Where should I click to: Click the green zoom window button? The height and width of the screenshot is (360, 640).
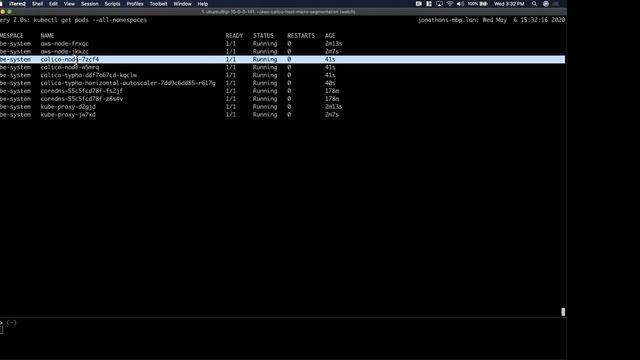point(10,12)
